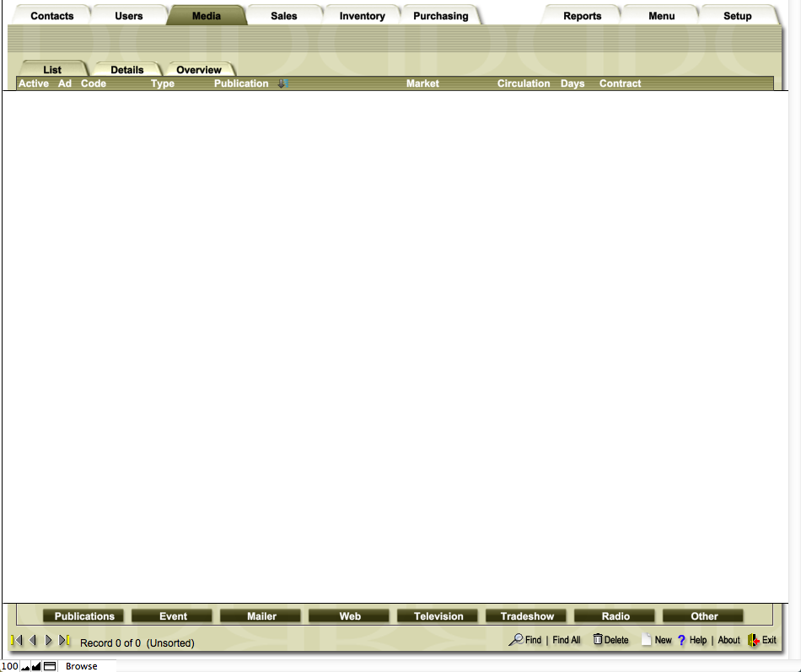This screenshot has height=672, width=801.
Task: Click sort arrow next to Publication header
Action: [282, 83]
